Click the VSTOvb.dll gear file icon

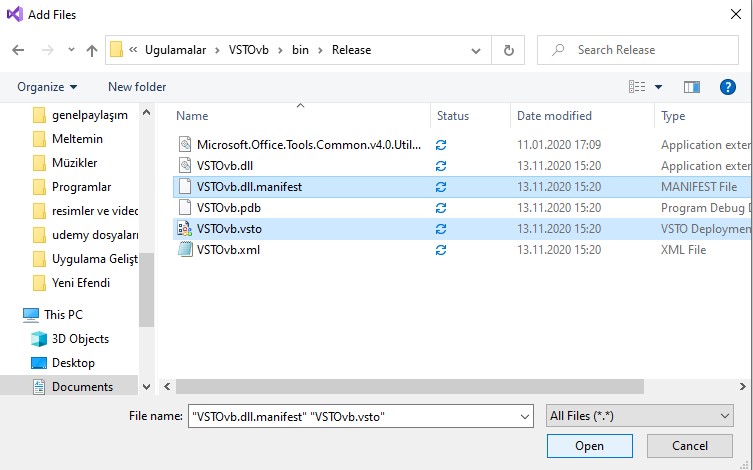tap(185, 166)
